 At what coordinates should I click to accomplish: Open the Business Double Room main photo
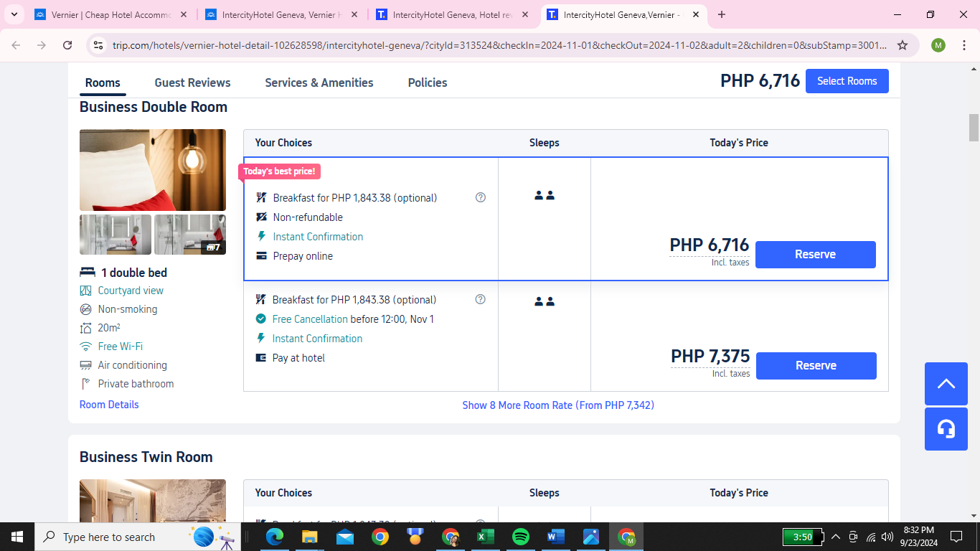[x=153, y=170]
